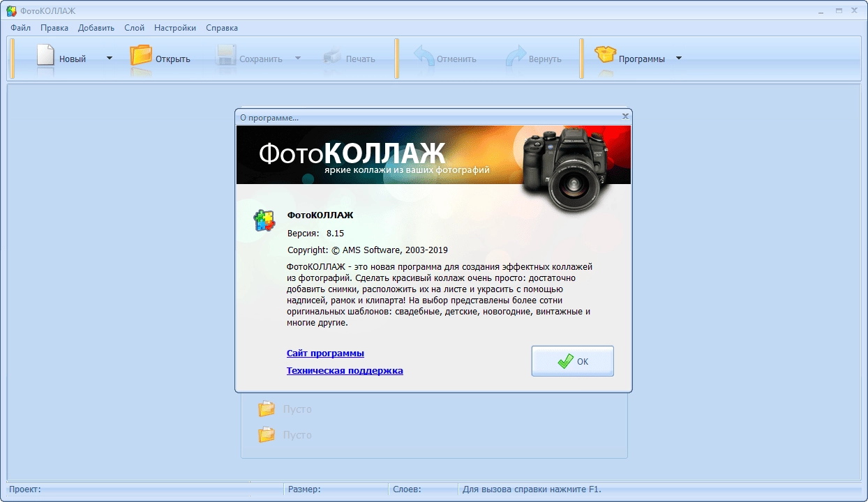The width and height of the screenshot is (868, 502).
Task: Open the Справка menu
Action: click(x=222, y=28)
